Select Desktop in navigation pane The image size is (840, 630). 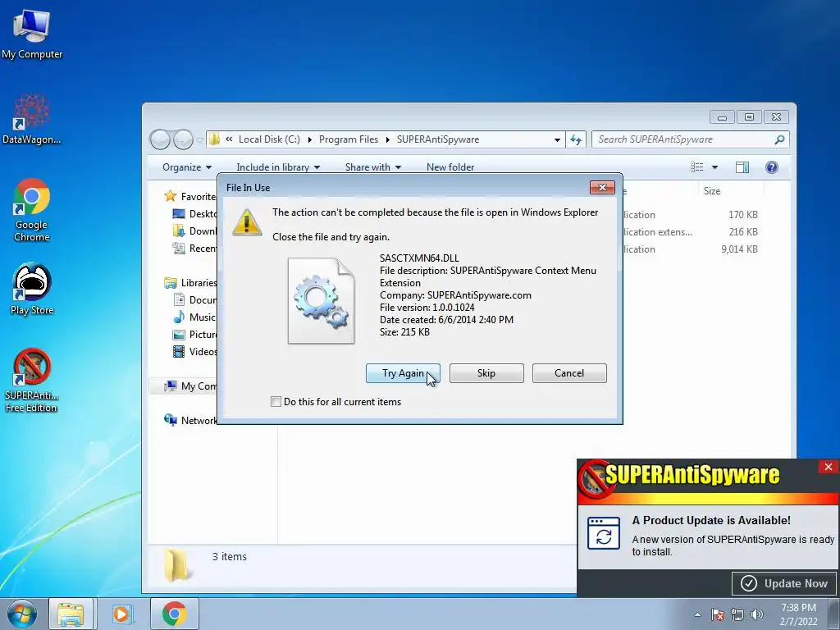pos(195,214)
